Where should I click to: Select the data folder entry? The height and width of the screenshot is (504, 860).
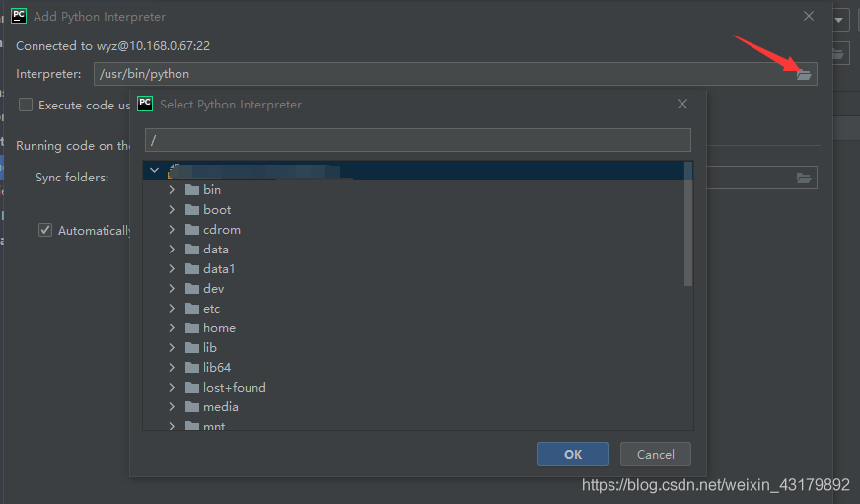tap(215, 250)
